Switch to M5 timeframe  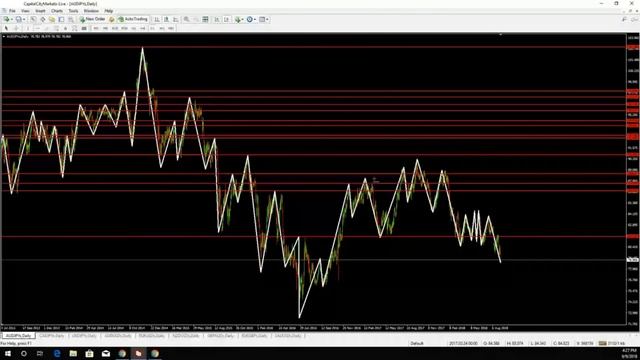[105, 28]
